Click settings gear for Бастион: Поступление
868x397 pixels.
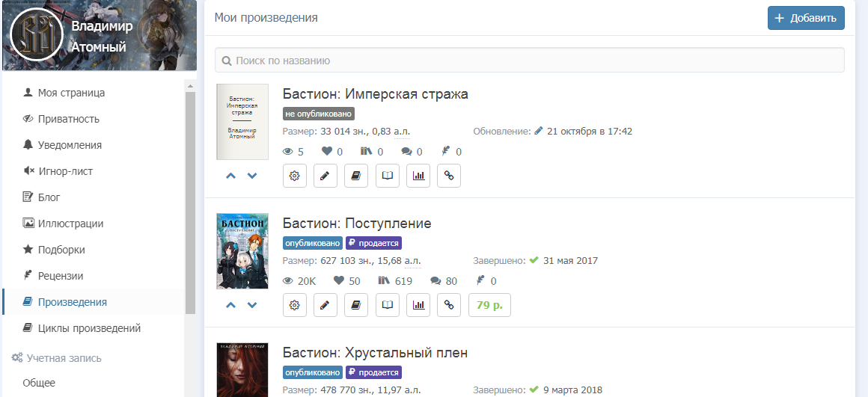295,304
